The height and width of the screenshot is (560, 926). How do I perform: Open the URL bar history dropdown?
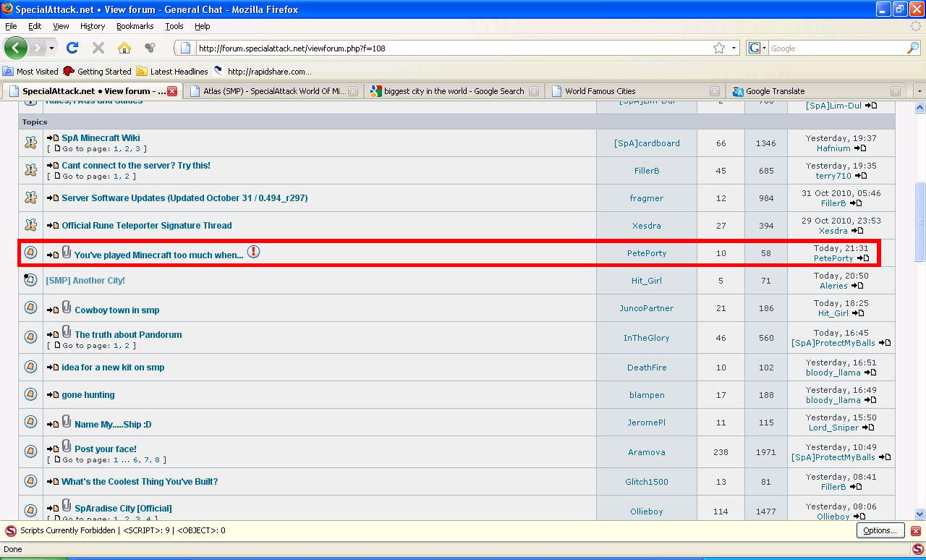pos(734,48)
